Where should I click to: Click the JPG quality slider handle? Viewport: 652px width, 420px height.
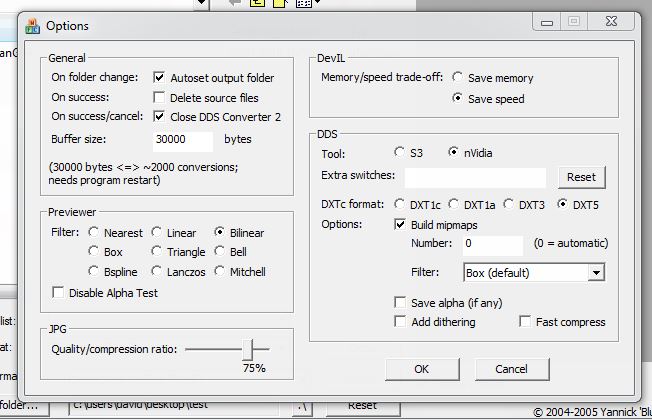253,349
